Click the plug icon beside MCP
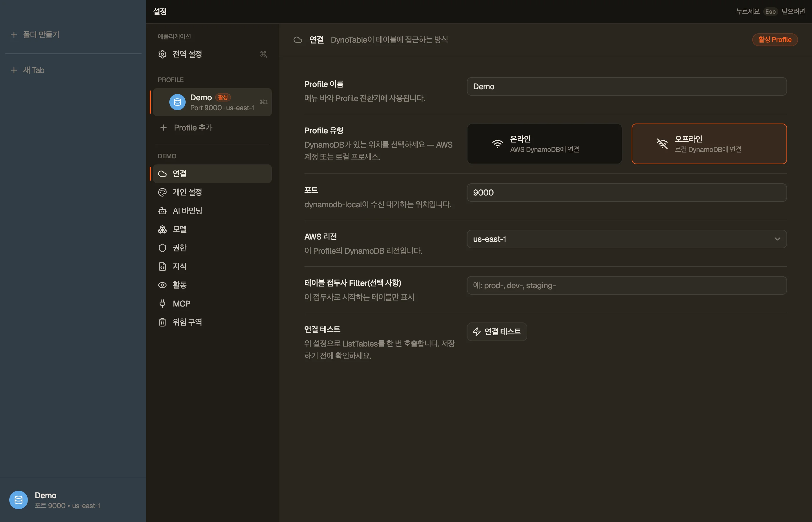812x522 pixels. pos(162,304)
